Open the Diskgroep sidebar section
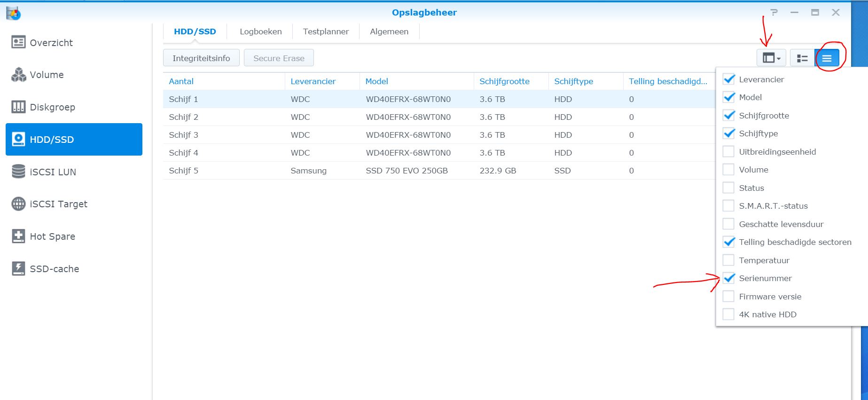Screen dimensions: 868x400 tap(74, 107)
